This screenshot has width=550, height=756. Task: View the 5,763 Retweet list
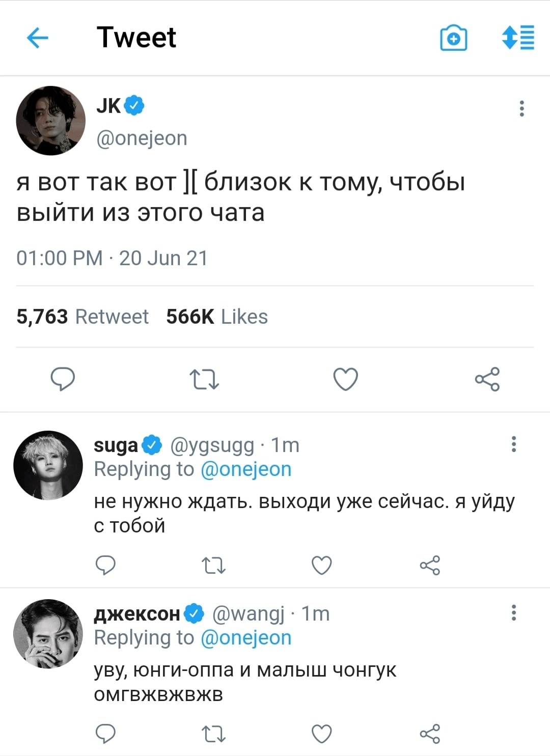pos(82,317)
